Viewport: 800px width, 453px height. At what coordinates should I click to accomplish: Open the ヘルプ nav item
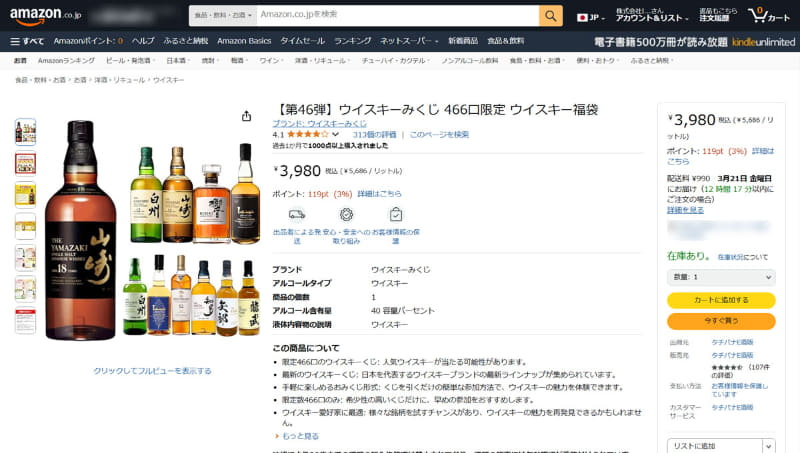(143, 41)
